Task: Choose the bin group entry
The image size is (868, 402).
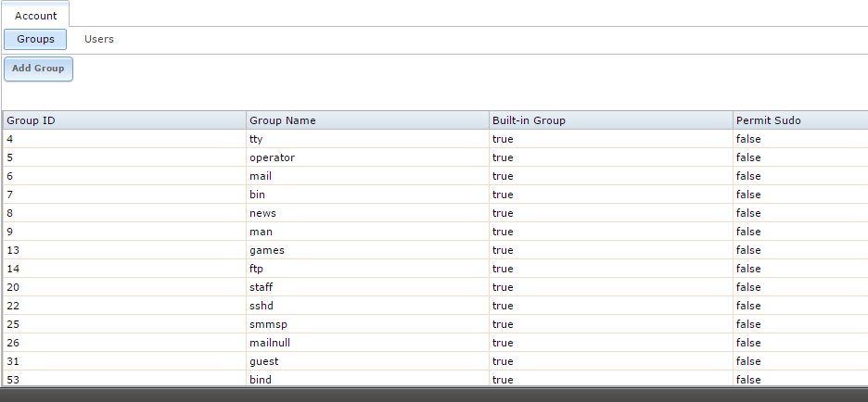Action: coord(435,195)
